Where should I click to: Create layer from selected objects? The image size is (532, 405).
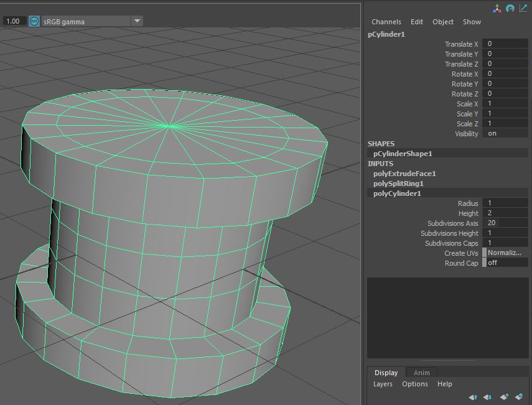[519, 397]
